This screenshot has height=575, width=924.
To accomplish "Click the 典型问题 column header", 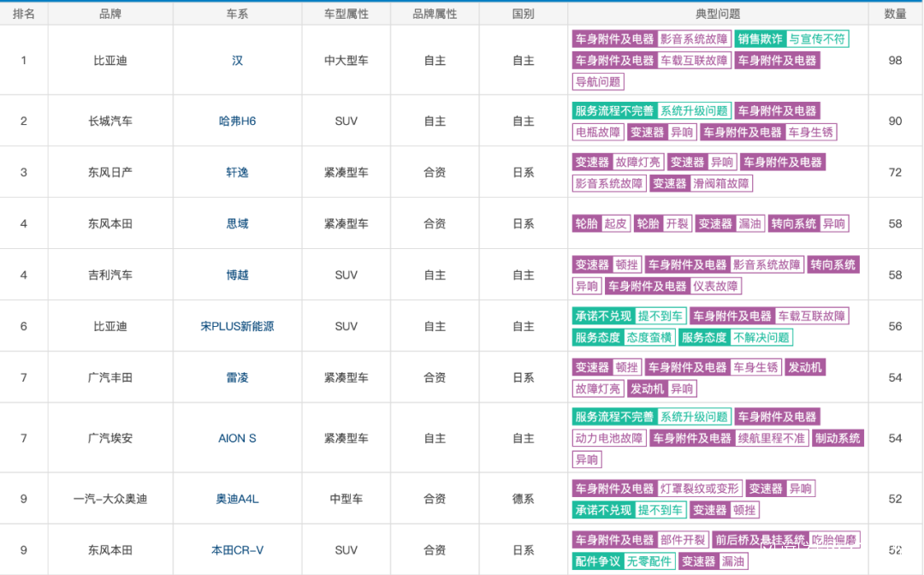I will (718, 15).
